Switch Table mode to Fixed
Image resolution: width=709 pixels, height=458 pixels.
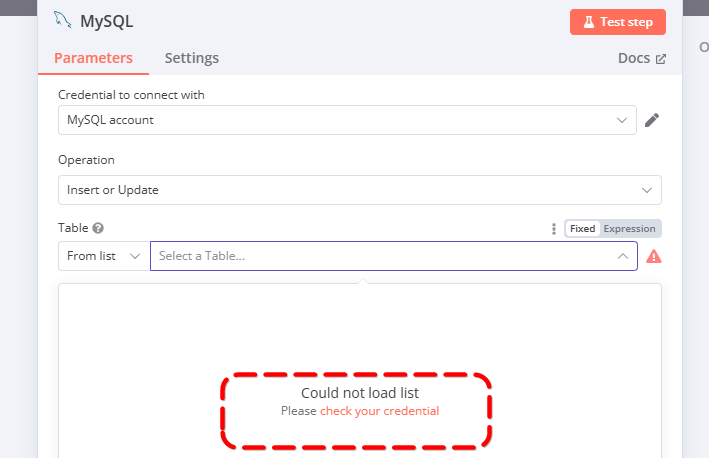pyautogui.click(x=582, y=229)
